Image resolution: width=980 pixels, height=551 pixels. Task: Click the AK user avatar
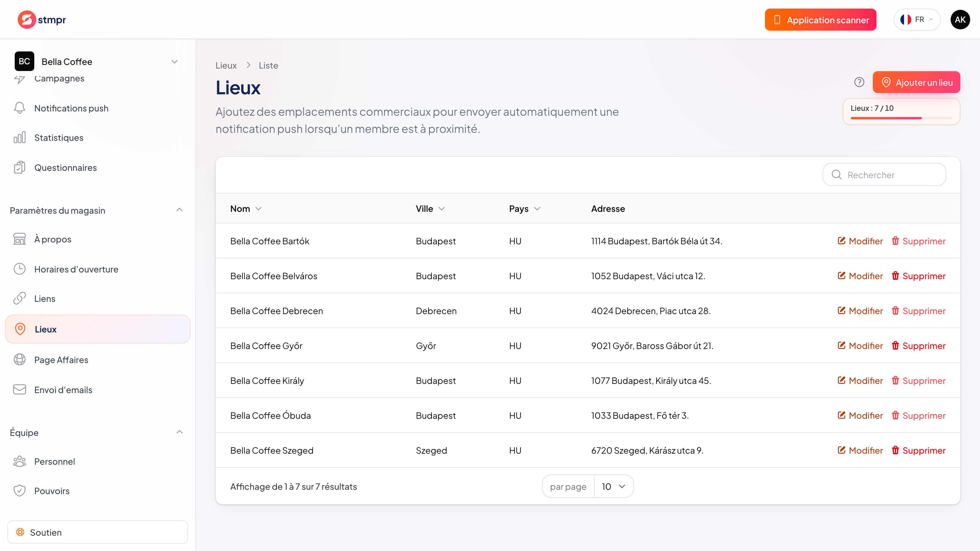click(x=960, y=19)
